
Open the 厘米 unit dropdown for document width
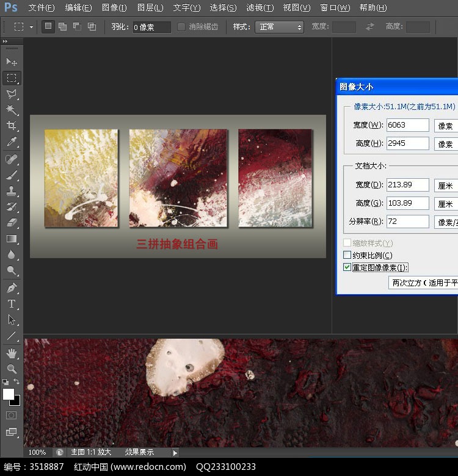tap(446, 185)
